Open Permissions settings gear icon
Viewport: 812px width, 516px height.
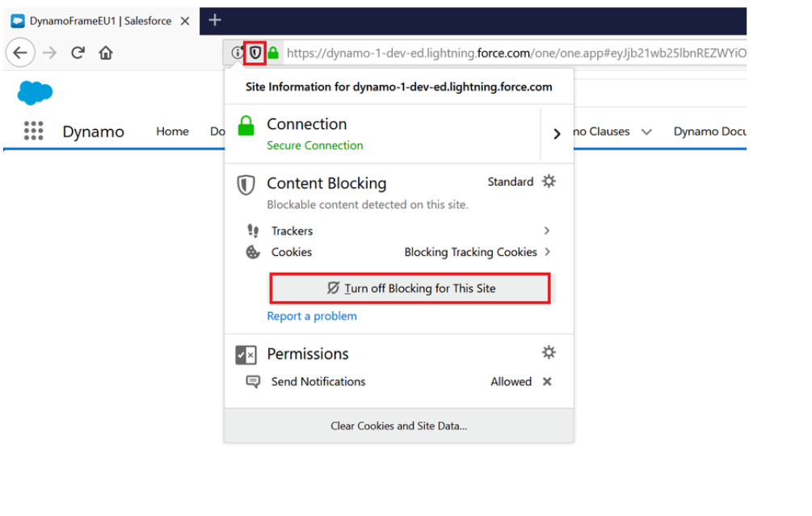click(549, 353)
